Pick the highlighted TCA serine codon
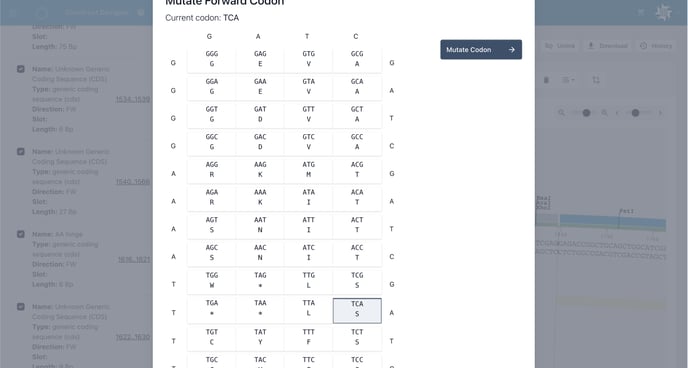This screenshot has height=368, width=688. tap(357, 311)
